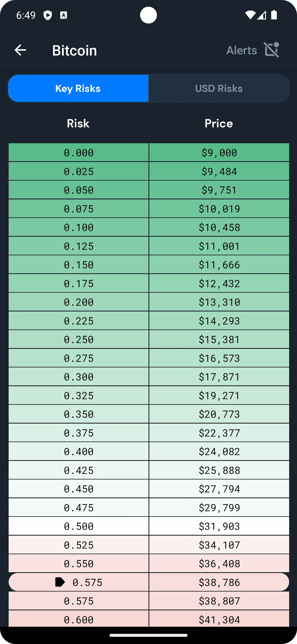The image size is (297, 644).
Task: Tap the Wi-Fi status icon
Action: (x=250, y=15)
